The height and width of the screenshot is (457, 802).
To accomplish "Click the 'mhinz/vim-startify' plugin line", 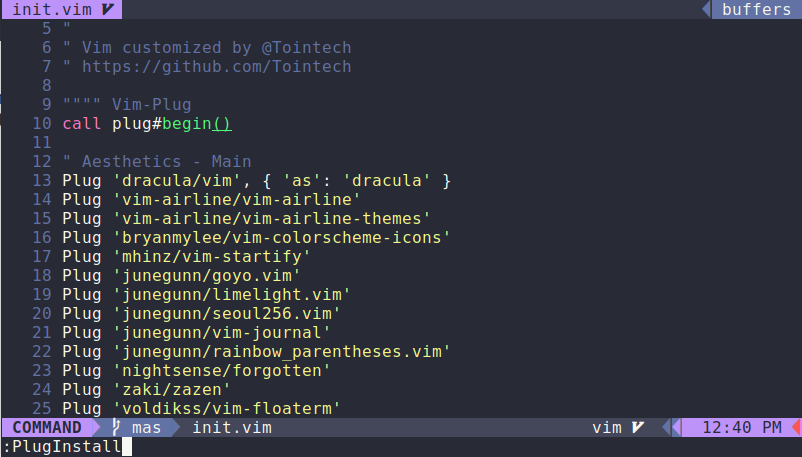I will (186, 256).
